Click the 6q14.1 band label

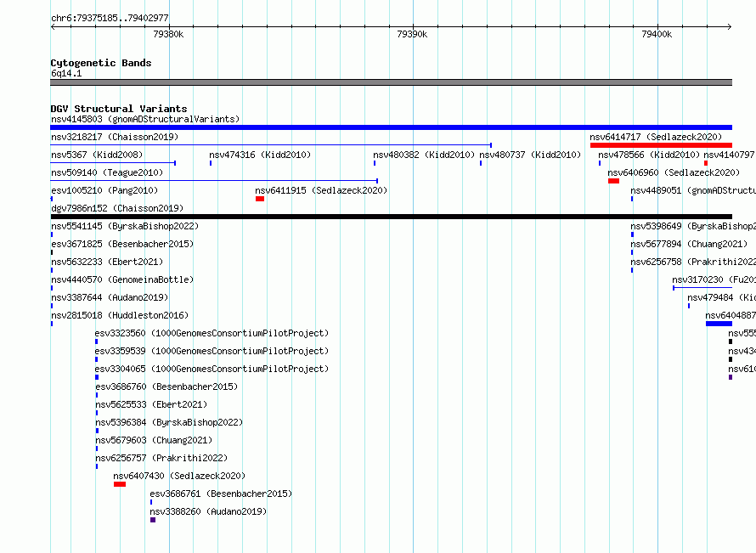[66, 73]
